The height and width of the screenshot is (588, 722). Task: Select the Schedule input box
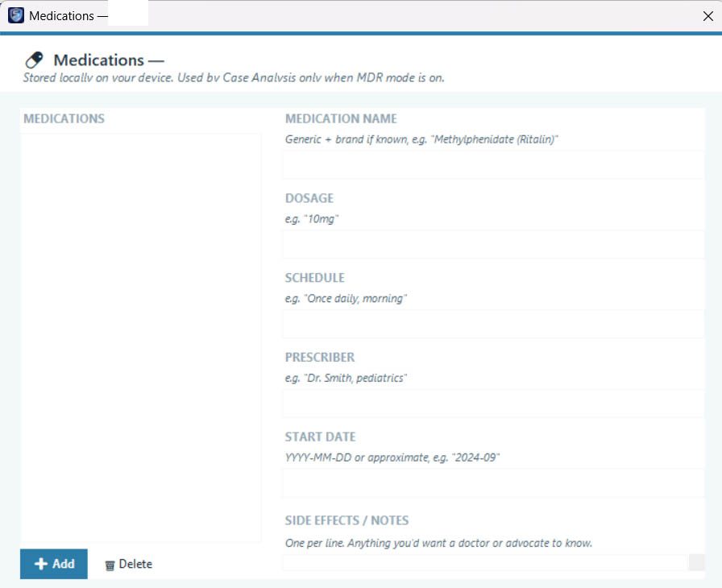pyautogui.click(x=493, y=324)
